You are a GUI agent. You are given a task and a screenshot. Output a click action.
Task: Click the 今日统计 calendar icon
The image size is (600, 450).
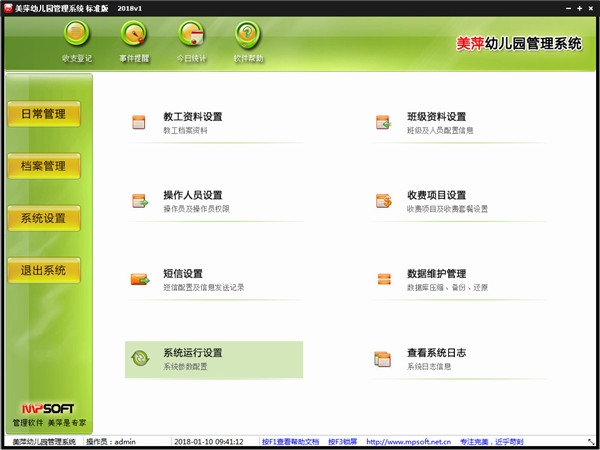click(x=192, y=35)
